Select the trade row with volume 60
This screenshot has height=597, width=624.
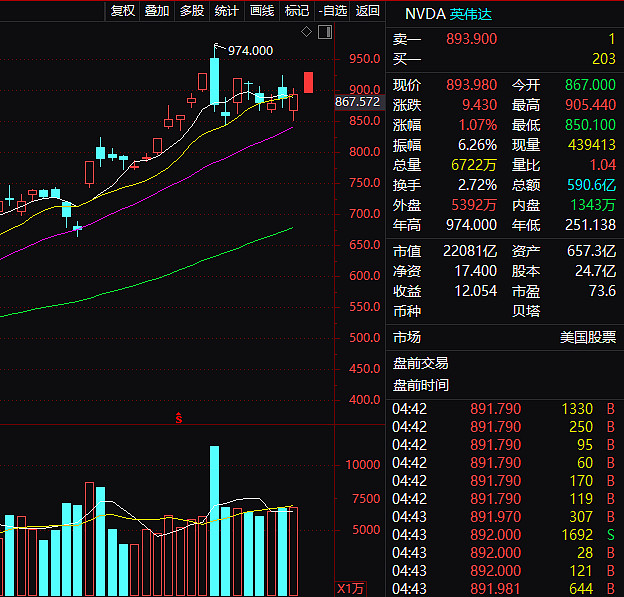503,462
